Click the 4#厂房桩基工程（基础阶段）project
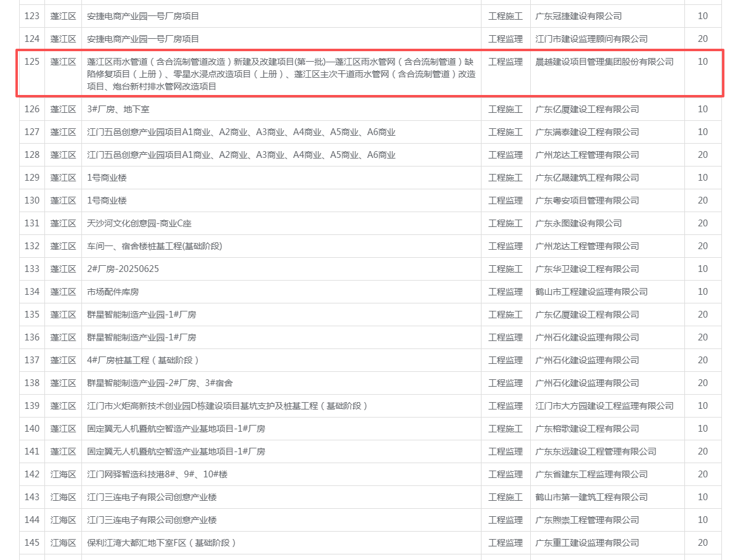Screen dimensions: 738x560 tap(143, 360)
